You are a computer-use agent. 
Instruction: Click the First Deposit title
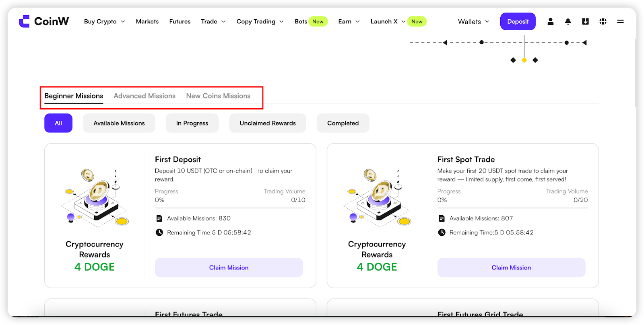coord(178,159)
